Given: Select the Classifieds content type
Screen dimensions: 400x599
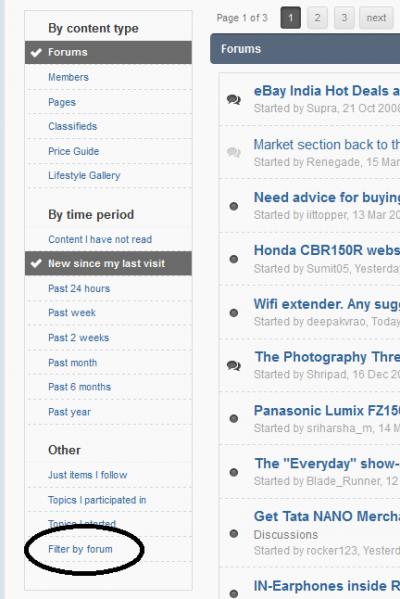Looking at the screenshot, I should (x=73, y=126).
